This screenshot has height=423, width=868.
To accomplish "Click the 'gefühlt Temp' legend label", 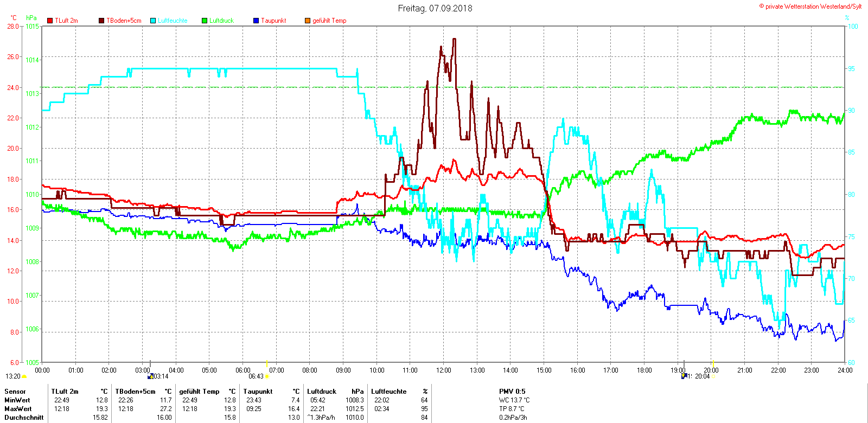I will pos(329,21).
